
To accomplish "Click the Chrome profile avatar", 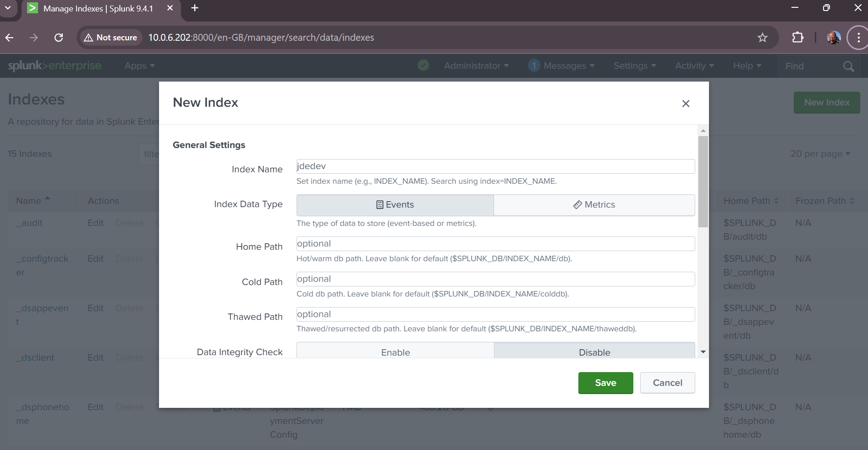I will tap(833, 38).
